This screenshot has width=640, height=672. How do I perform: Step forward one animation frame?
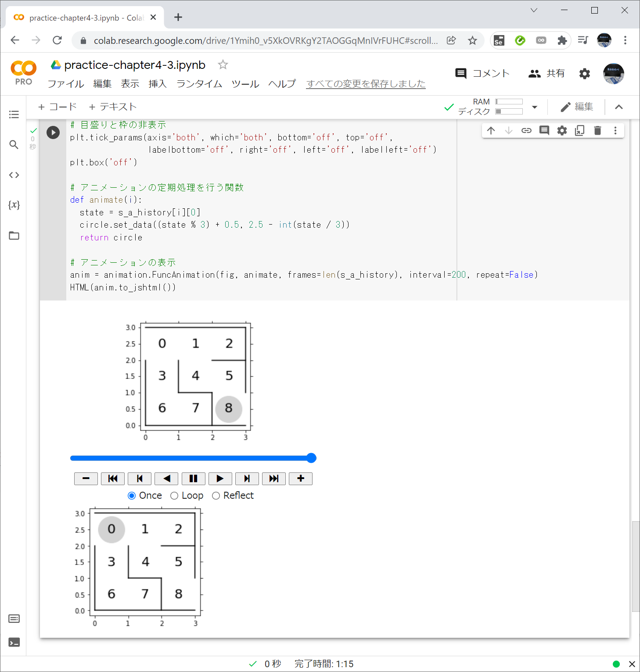pos(247,479)
